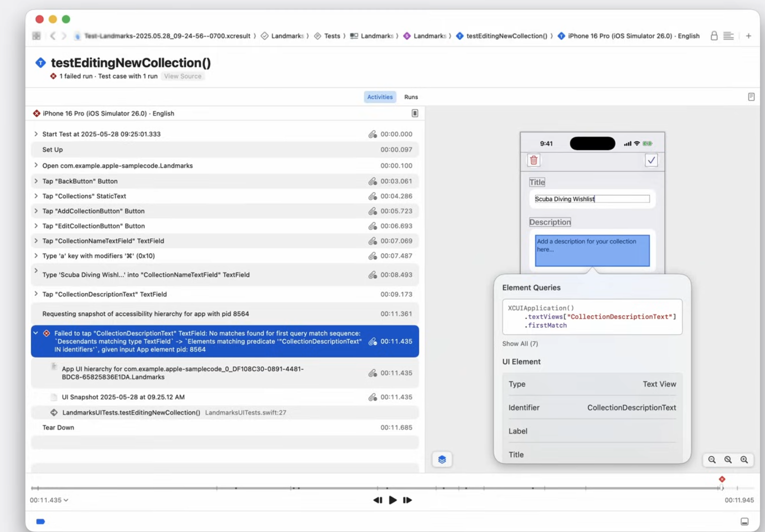Expand Tap "CollectionNameTextField" TextField row
Screen dimensions: 765x532
coord(36,241)
